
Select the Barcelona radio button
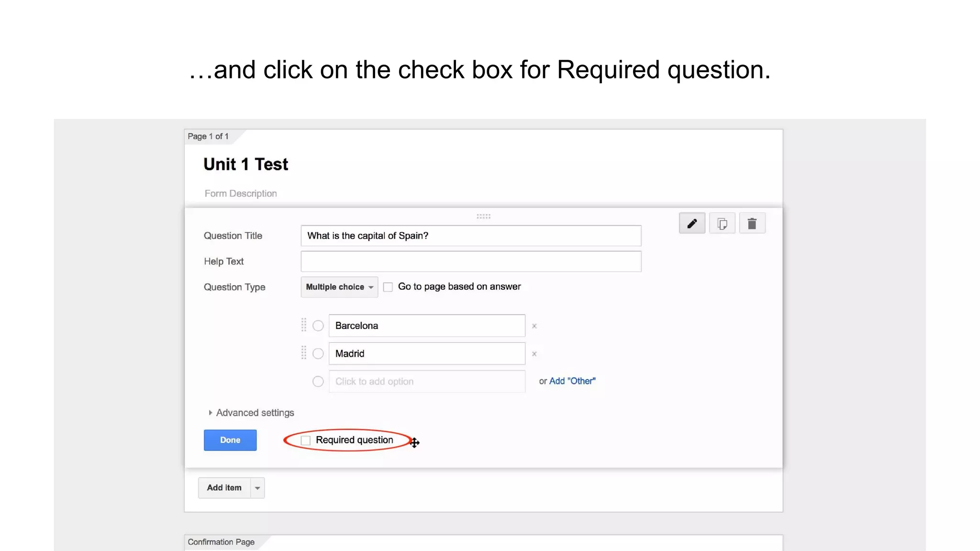[318, 326]
